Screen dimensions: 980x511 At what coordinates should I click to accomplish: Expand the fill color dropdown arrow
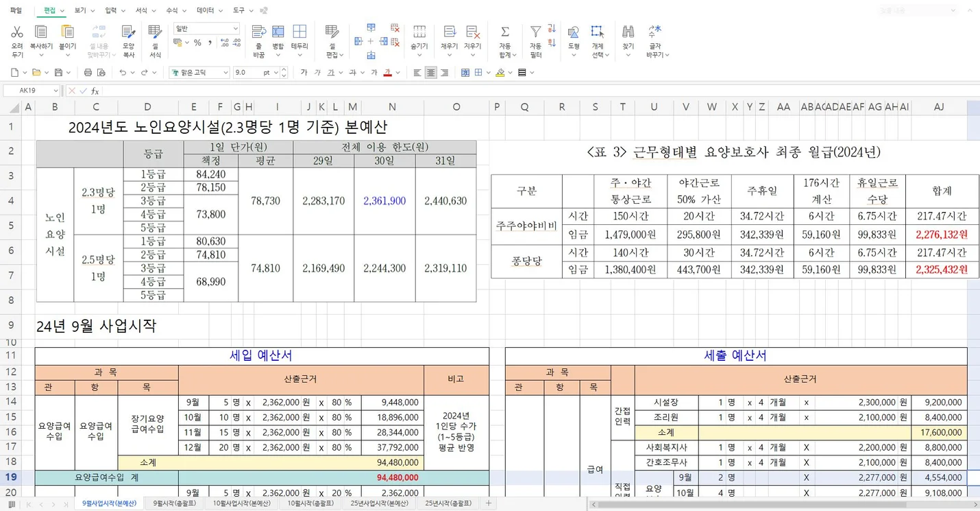coord(511,73)
